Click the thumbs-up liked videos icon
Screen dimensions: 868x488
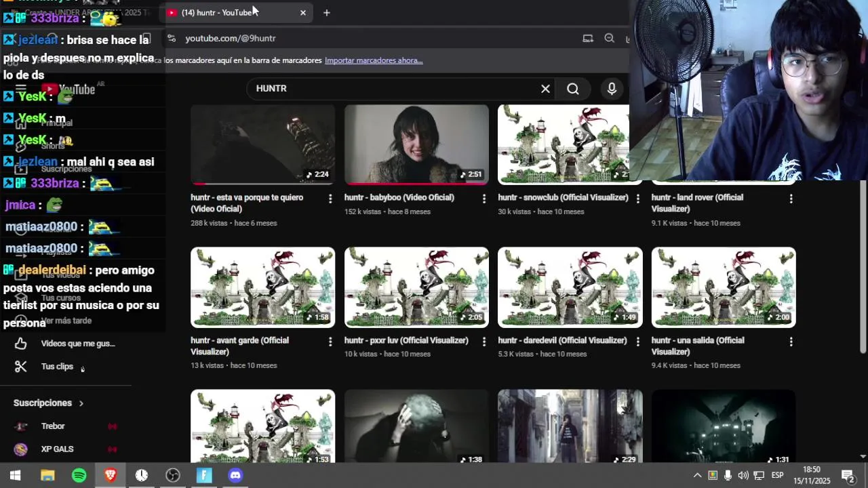tap(21, 344)
